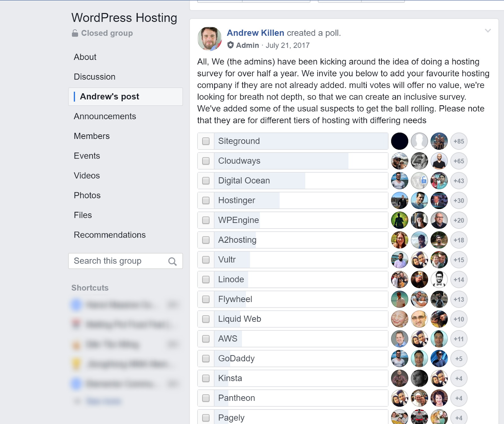Go to the Discussion section
504x424 pixels.
pos(94,77)
